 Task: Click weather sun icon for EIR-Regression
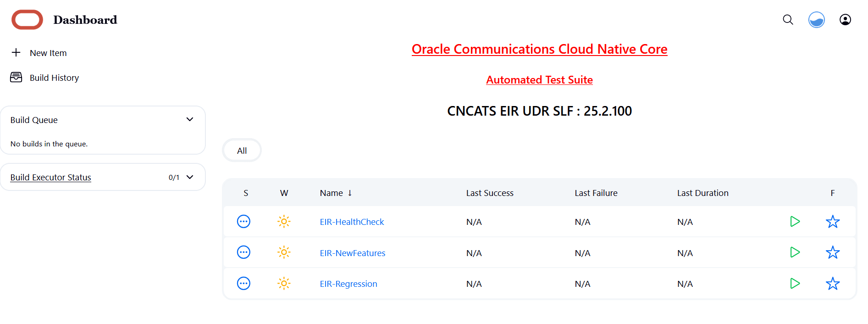(284, 284)
